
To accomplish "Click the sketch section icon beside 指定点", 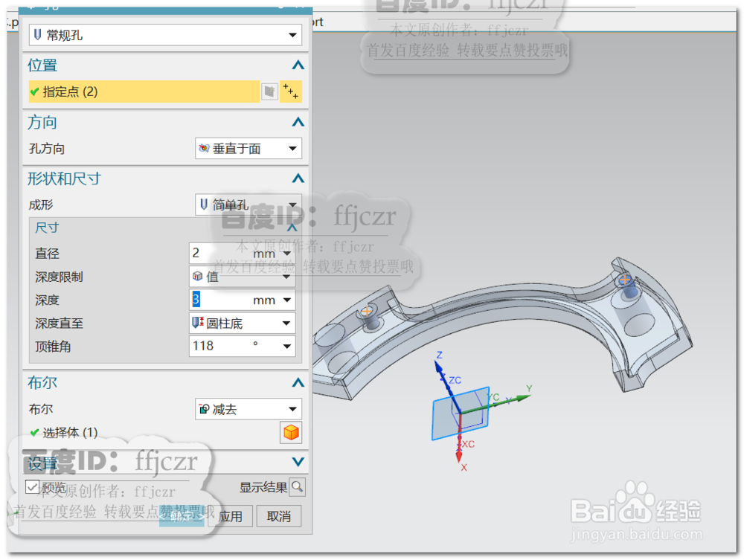I will (x=270, y=91).
